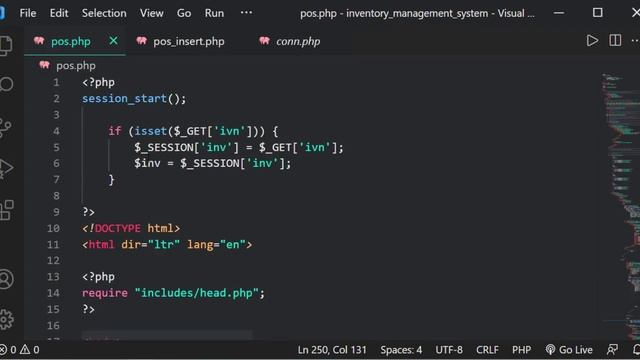Change indentation via Spaces: 4
640x360 pixels.
[x=401, y=350]
